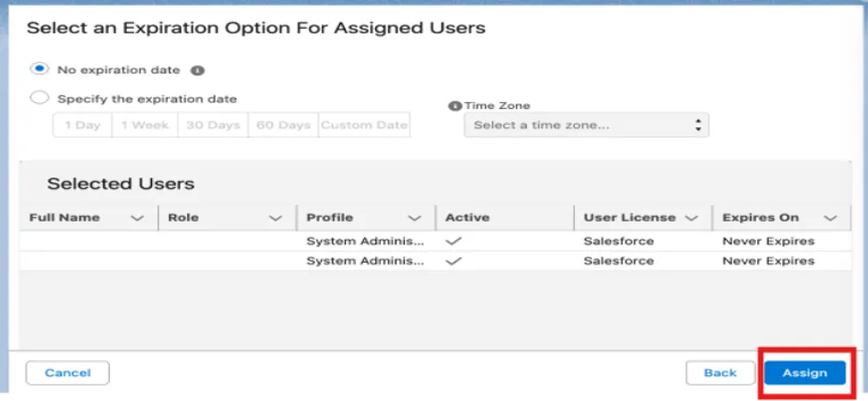Image resolution: width=868 pixels, height=401 pixels.
Task: Open the Expires On column chevron menu
Action: [830, 219]
